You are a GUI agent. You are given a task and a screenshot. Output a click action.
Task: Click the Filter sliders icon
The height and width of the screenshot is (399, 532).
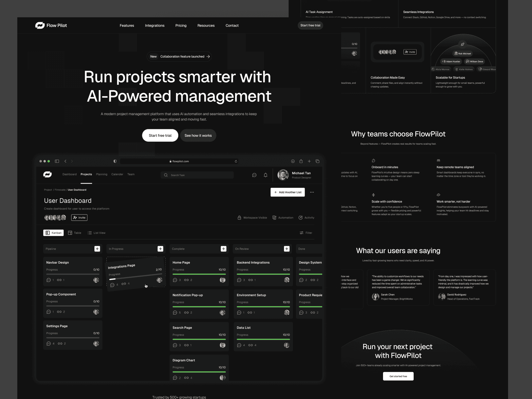[302, 233]
